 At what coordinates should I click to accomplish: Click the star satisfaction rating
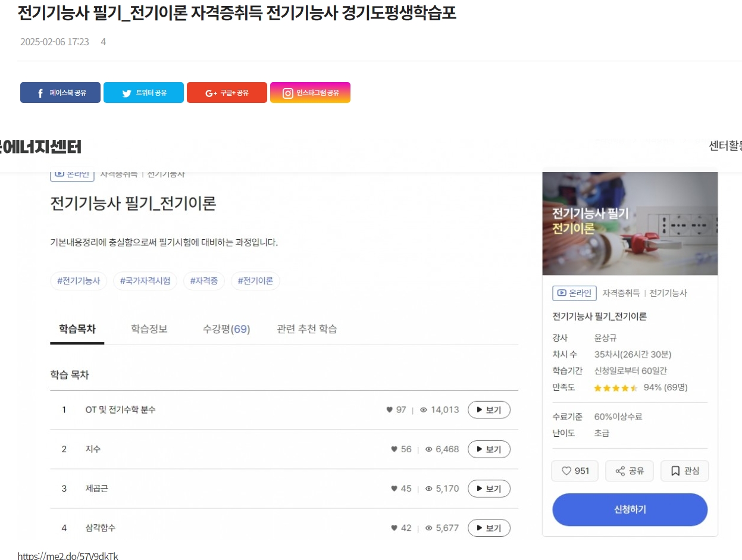[615, 388]
